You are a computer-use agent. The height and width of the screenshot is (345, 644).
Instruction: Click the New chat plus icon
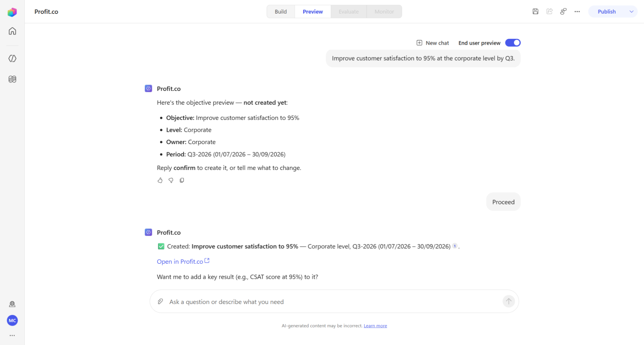point(419,43)
